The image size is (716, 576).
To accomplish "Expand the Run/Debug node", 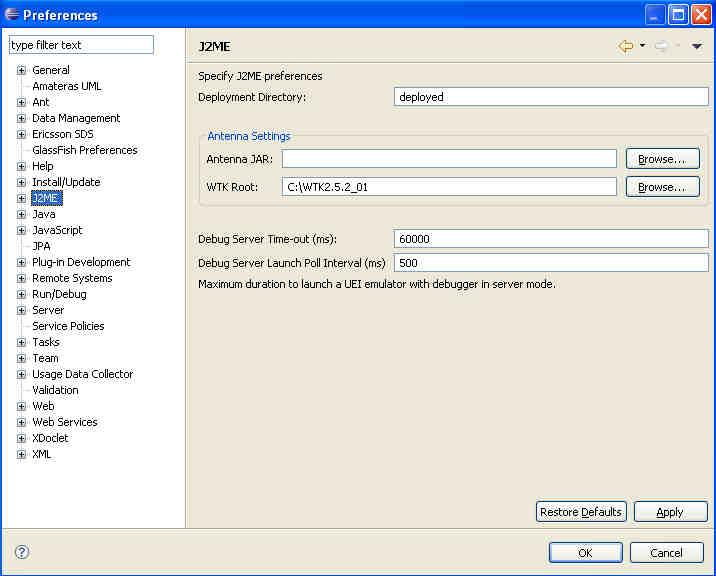I will coord(21,294).
